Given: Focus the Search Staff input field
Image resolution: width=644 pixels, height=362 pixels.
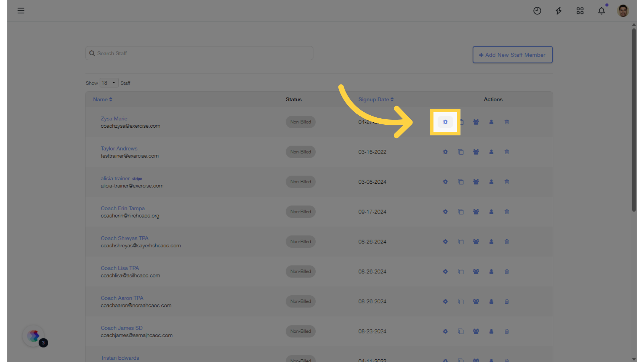Looking at the screenshot, I should click(x=199, y=53).
